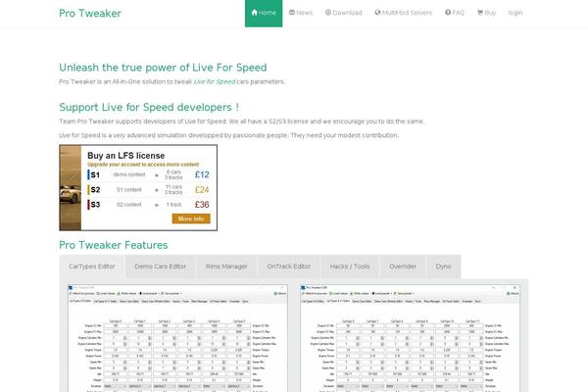Click the 'Buy an LFS license' title
The width and height of the screenshot is (588, 392).
pos(126,156)
